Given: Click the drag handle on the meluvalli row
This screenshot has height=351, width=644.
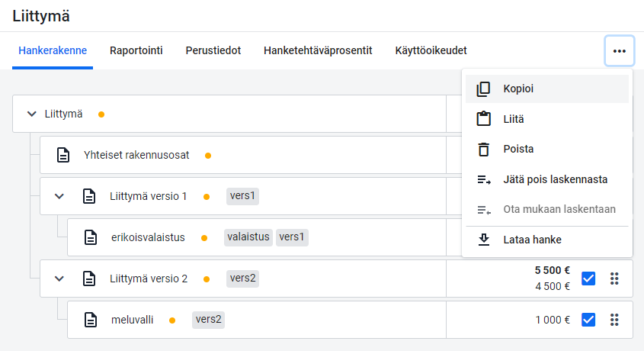Looking at the screenshot, I should [x=614, y=320].
